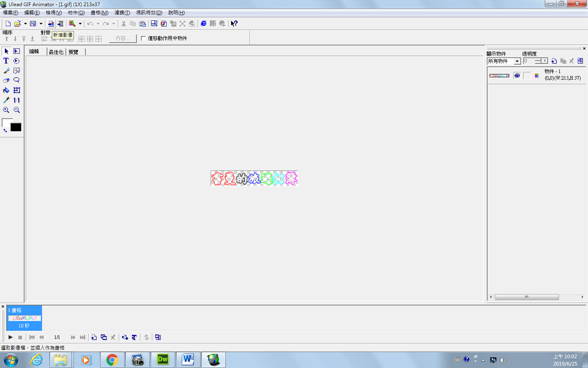The width and height of the screenshot is (588, 368).
Task: Open the 所有物件 display dropdown
Action: [517, 61]
